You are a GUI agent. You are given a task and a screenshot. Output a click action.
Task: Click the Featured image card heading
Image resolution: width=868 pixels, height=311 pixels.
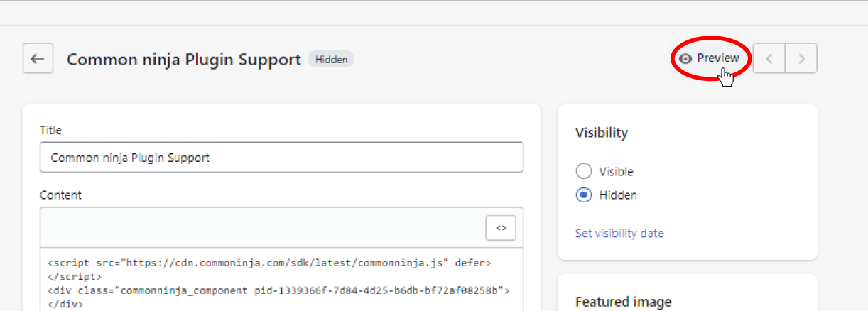pos(623,302)
